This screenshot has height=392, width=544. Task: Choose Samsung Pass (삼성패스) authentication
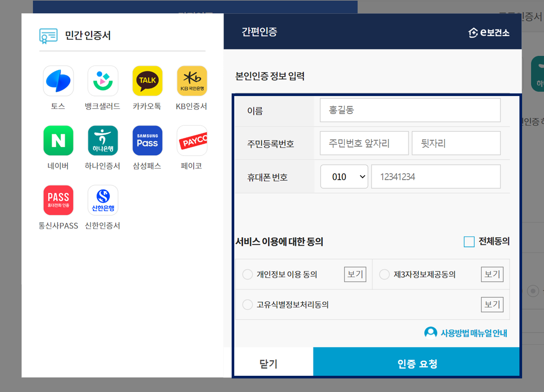(x=147, y=140)
